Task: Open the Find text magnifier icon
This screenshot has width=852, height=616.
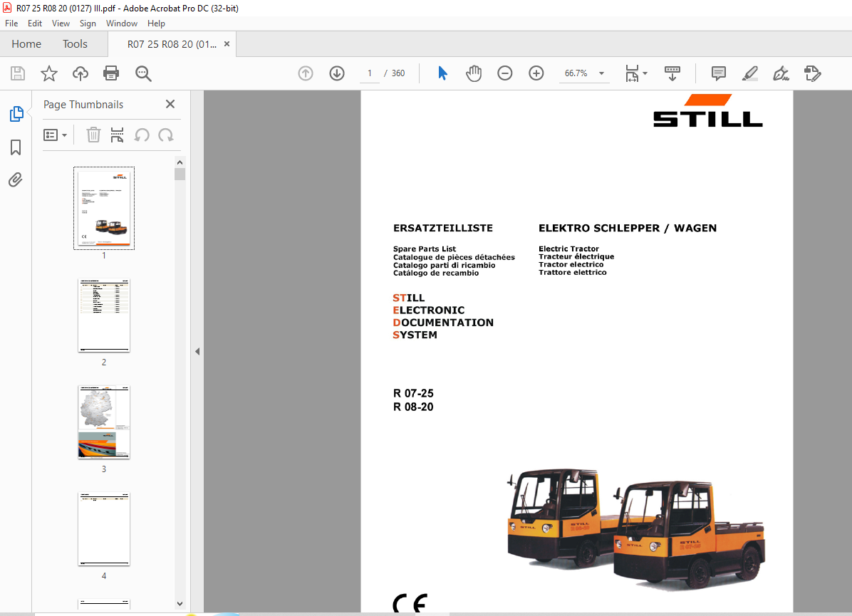Action: point(143,73)
